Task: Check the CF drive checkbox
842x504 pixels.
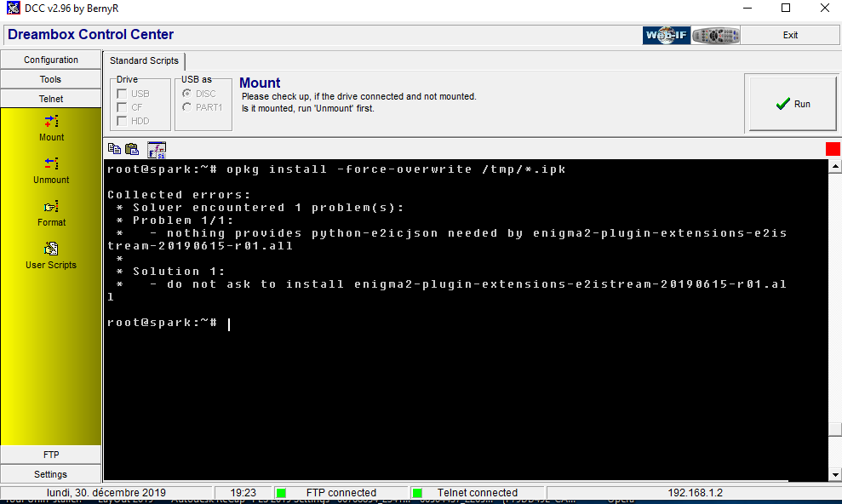Action: click(122, 107)
